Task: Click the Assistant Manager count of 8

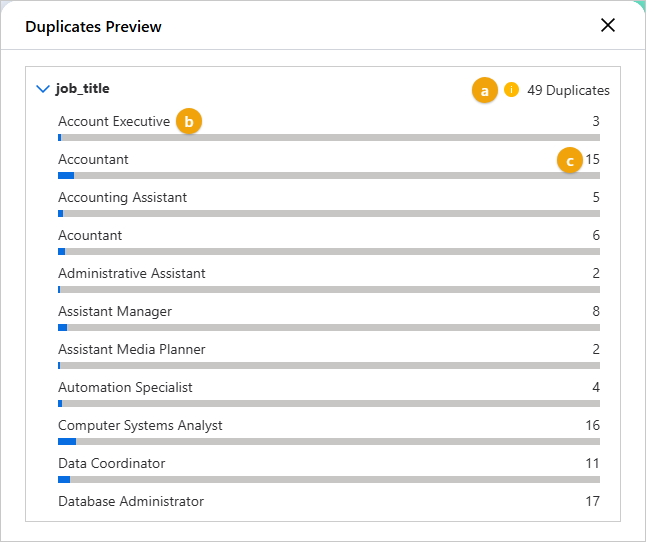Action: [596, 311]
